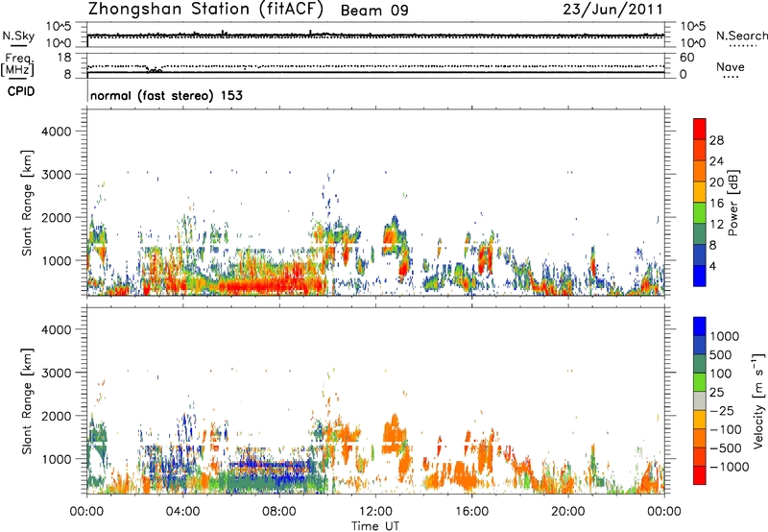Image resolution: width=768 pixels, height=532 pixels.
Task: Click the date '23/Jun/2011'
Action: coord(612,10)
